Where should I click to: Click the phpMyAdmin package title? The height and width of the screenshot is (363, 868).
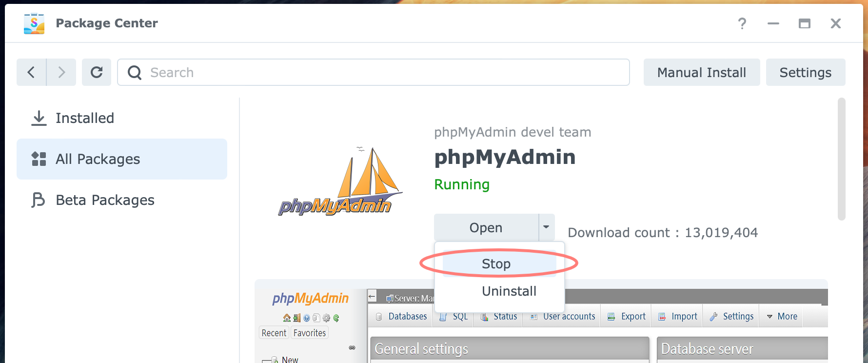coord(505,157)
